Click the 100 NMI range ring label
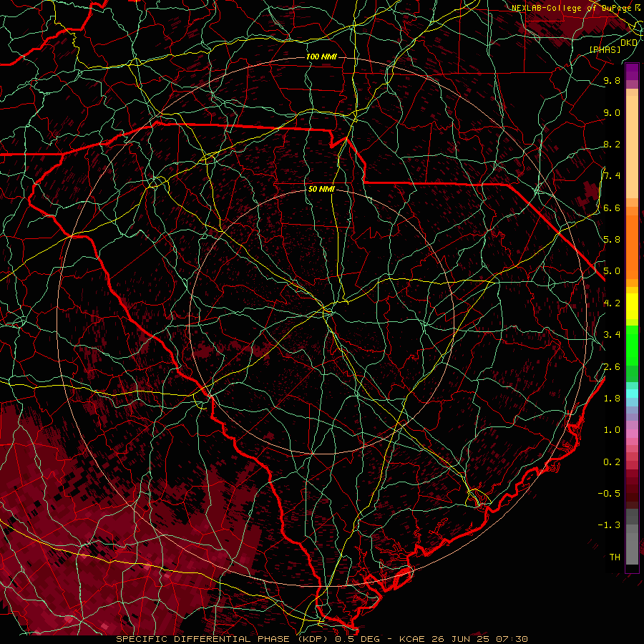 point(321,57)
